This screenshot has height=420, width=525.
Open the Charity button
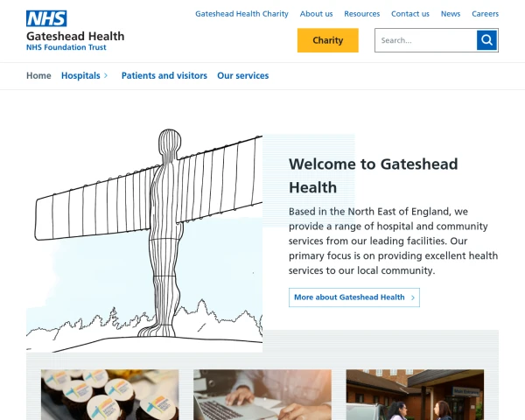[328, 40]
